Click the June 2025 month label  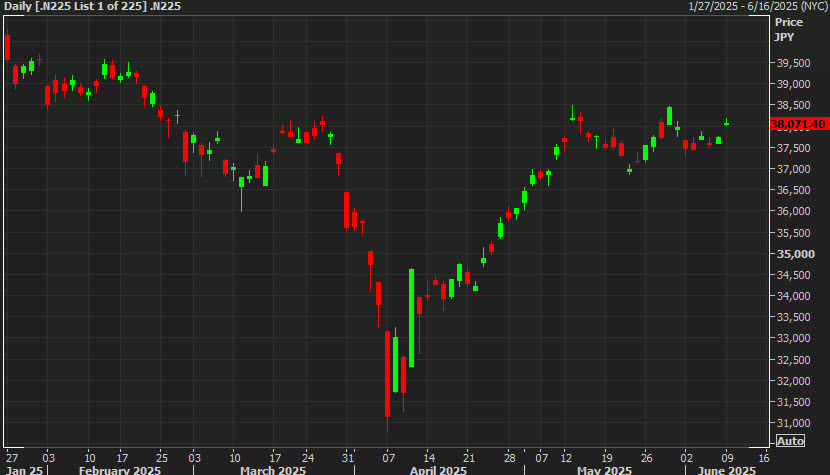coord(727,469)
